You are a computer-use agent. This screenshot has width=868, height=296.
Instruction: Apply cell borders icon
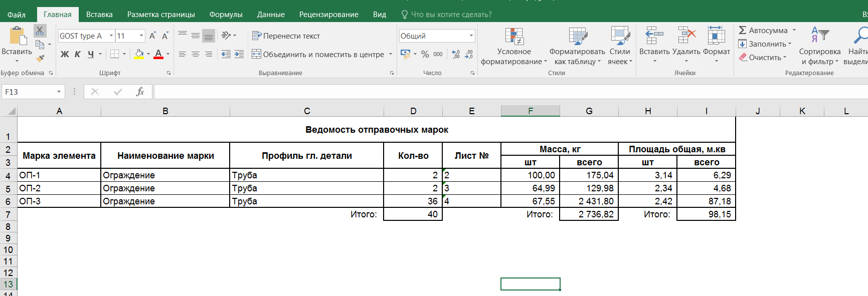[x=115, y=54]
